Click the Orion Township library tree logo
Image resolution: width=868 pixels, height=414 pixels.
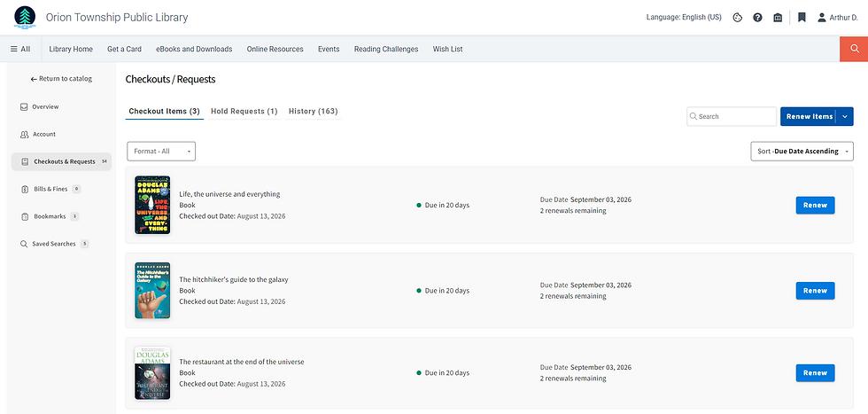pos(25,17)
